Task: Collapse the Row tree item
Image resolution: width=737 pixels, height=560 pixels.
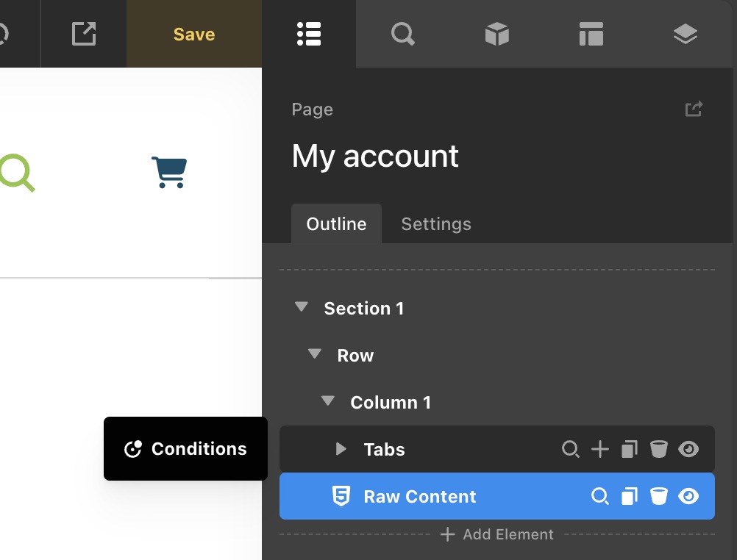Action: point(315,354)
